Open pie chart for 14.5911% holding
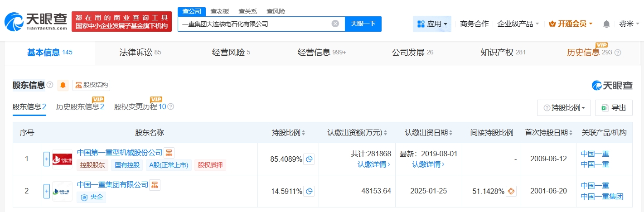Viewport: 644px width, 212px height. point(309,191)
